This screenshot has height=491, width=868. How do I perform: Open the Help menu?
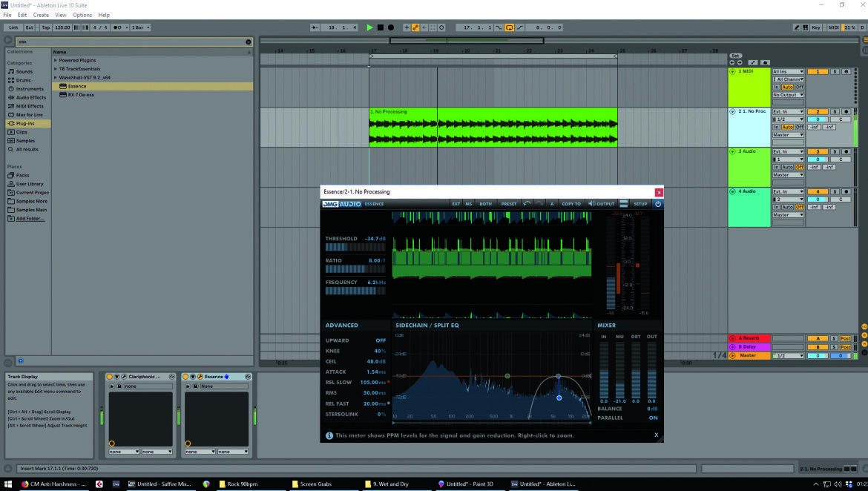pyautogui.click(x=104, y=15)
